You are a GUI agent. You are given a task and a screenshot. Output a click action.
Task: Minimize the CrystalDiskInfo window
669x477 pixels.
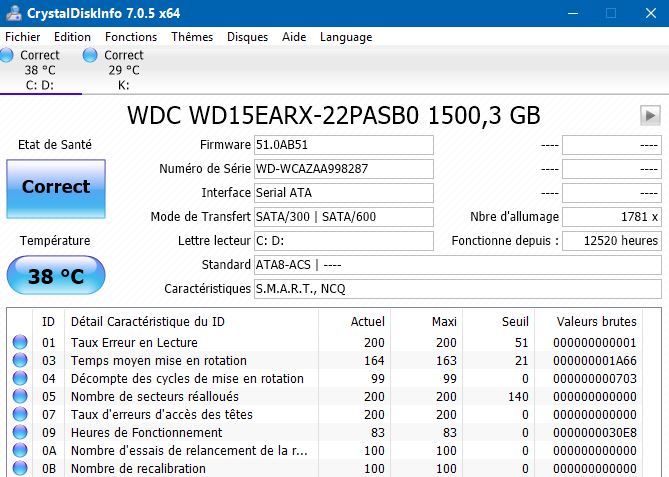click(573, 13)
